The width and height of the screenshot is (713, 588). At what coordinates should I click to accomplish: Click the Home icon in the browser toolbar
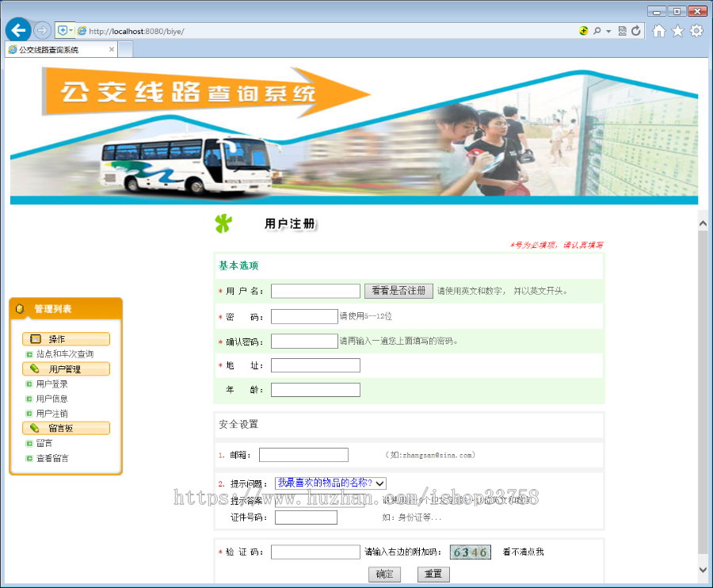[658, 30]
